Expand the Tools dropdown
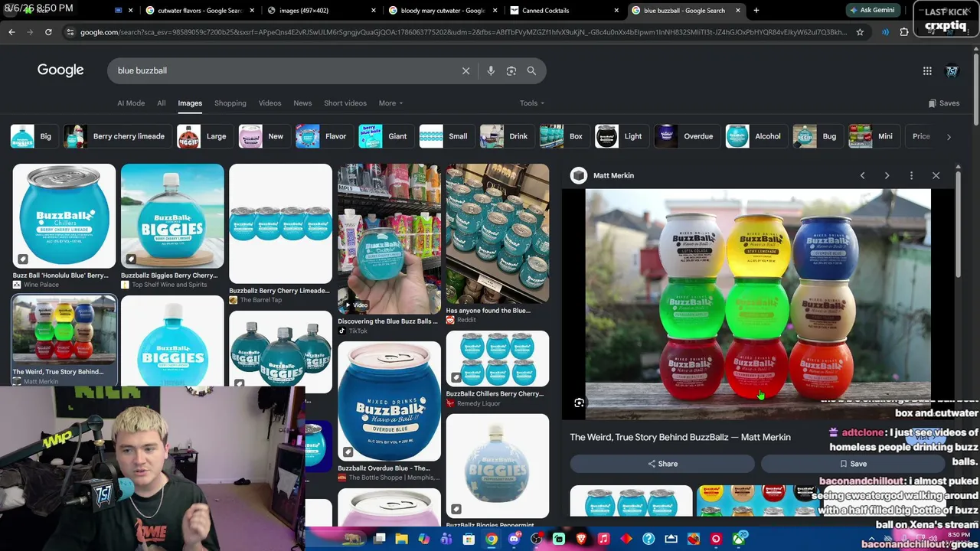The height and width of the screenshot is (551, 980). coord(532,103)
